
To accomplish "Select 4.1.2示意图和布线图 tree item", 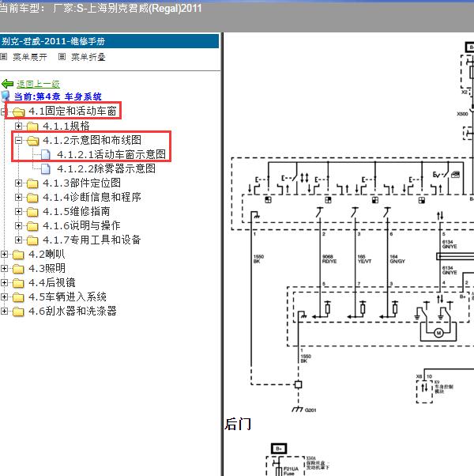I will tap(92, 140).
